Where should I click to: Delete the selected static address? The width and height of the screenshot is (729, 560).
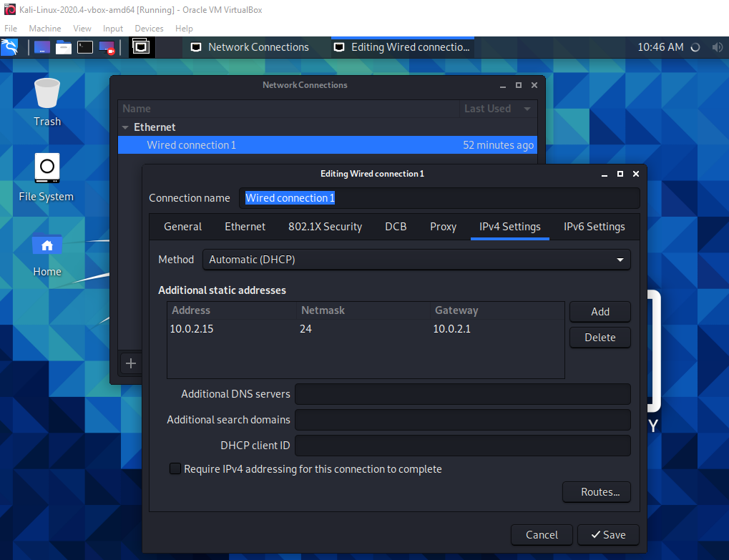click(600, 338)
